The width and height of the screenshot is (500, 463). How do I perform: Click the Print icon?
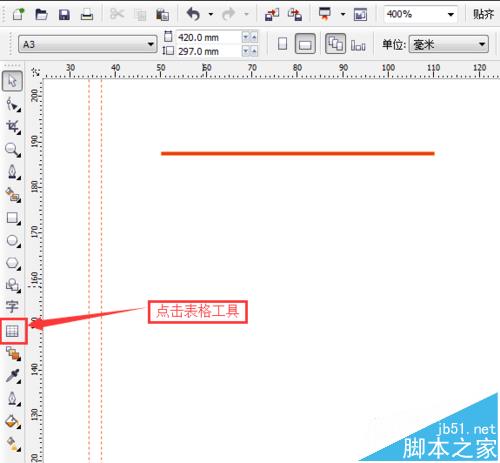point(87,14)
